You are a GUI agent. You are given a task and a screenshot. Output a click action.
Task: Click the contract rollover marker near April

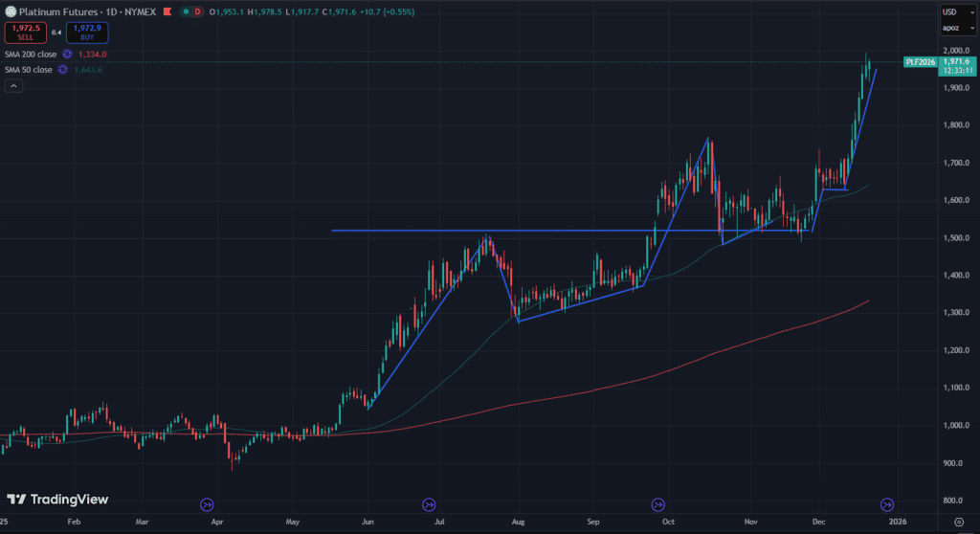tap(207, 504)
